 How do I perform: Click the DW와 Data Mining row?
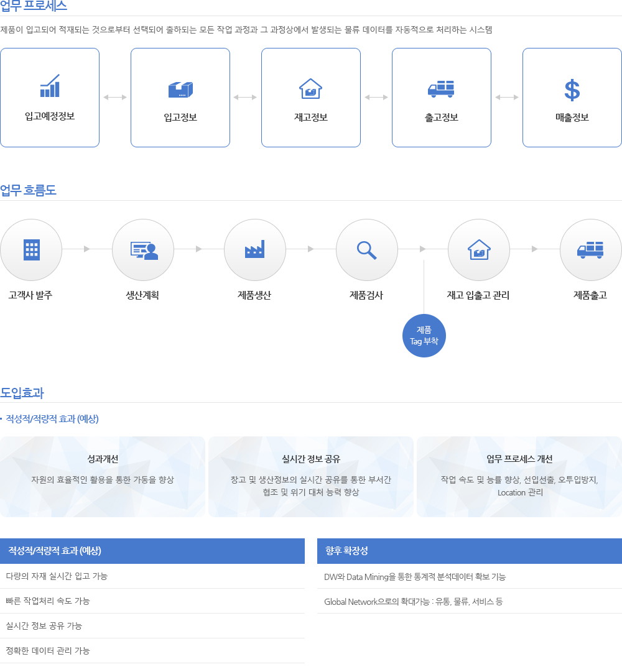pyautogui.click(x=470, y=576)
